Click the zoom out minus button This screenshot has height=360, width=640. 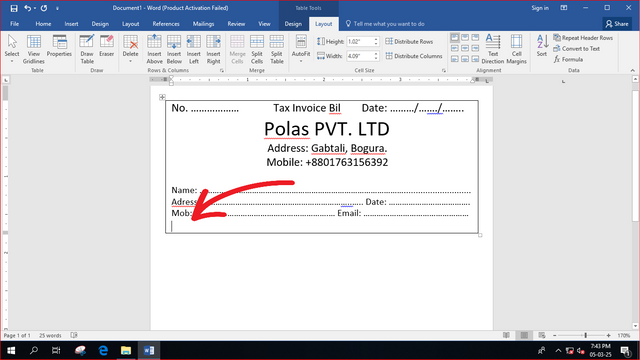[x=555, y=336]
